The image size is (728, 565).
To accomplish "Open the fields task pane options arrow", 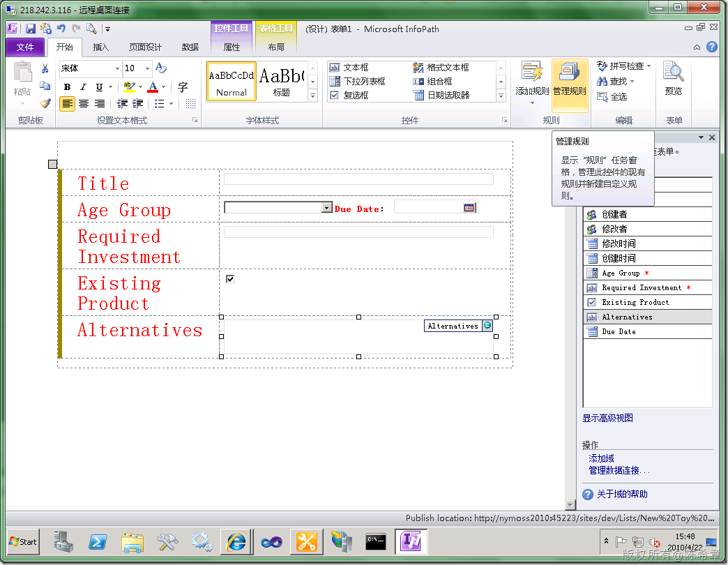I will pyautogui.click(x=701, y=137).
